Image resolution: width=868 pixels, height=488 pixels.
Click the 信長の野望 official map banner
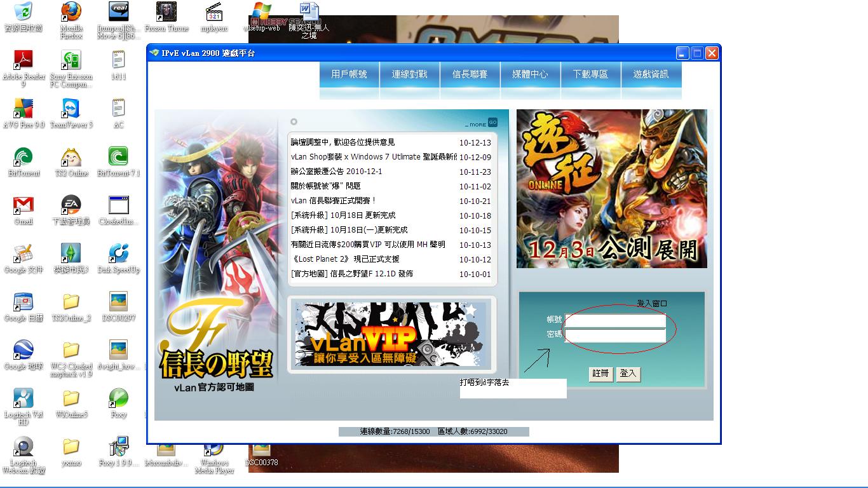coord(217,252)
